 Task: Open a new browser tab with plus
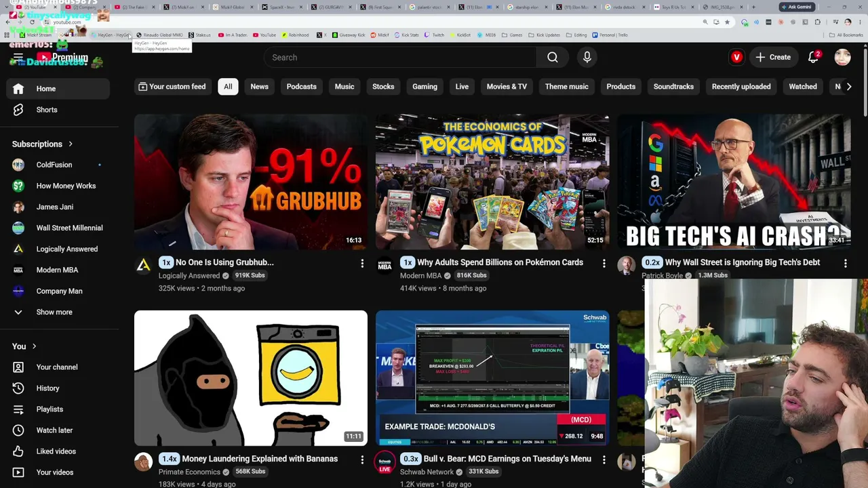click(753, 7)
